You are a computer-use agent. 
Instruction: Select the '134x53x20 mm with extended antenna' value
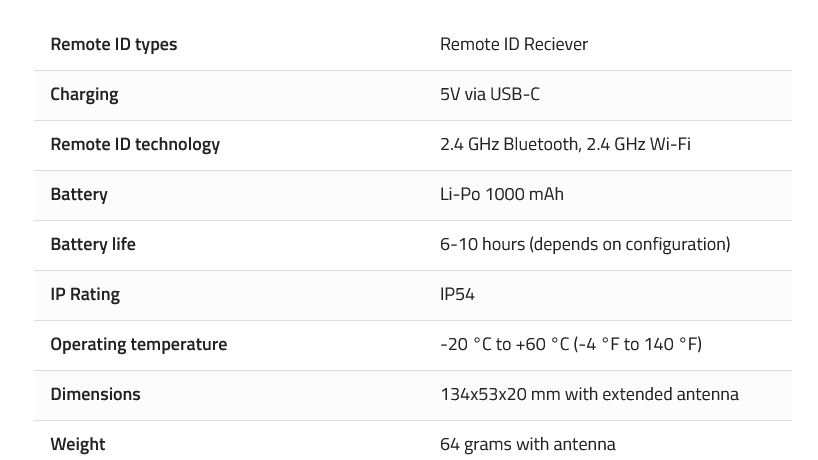(589, 394)
